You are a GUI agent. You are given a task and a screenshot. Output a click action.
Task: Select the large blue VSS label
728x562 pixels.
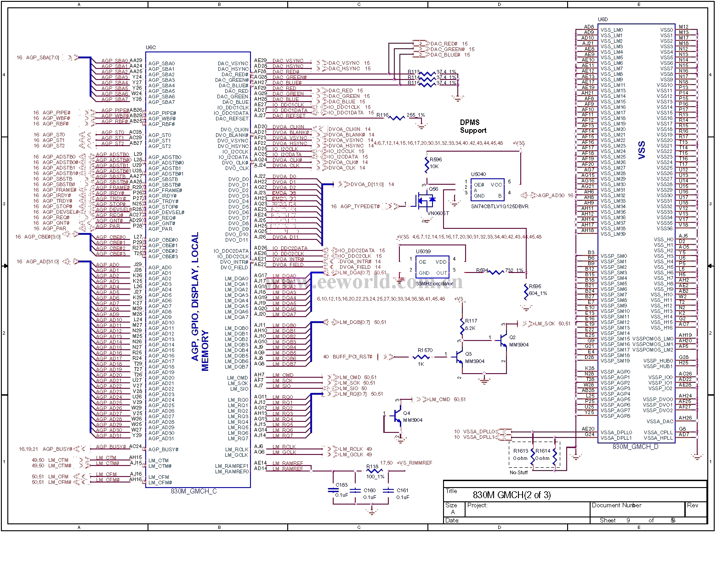pyautogui.click(x=642, y=150)
